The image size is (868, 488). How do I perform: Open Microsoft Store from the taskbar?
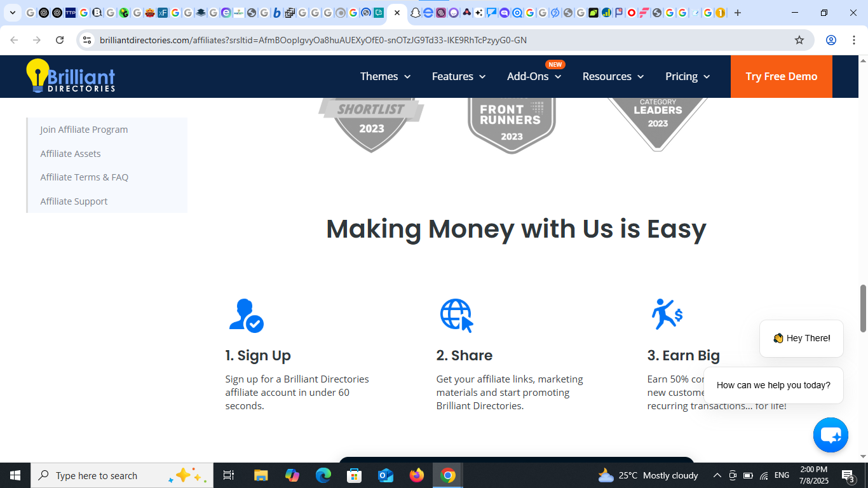pos(354,475)
